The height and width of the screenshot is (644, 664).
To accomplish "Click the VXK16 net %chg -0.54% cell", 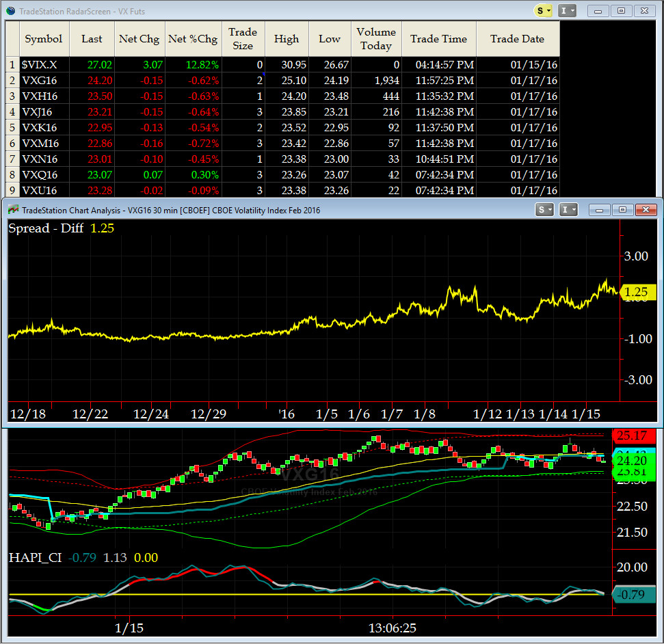I will pyautogui.click(x=194, y=127).
